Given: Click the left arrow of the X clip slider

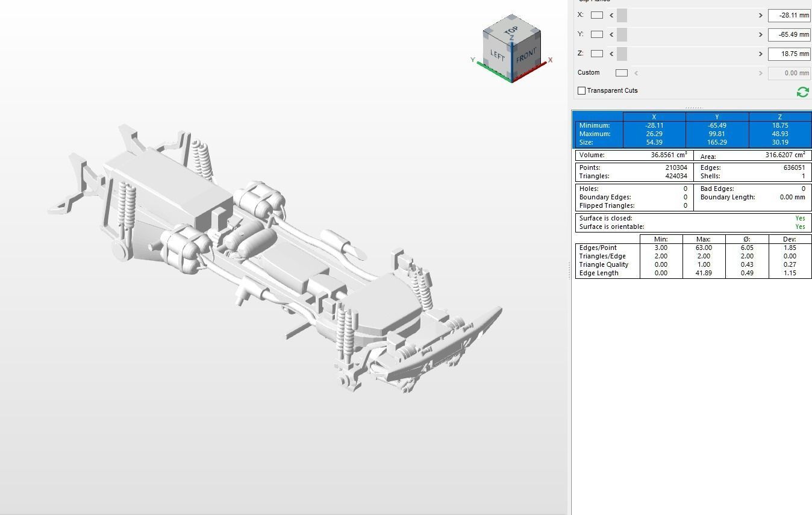Looking at the screenshot, I should coord(611,15).
